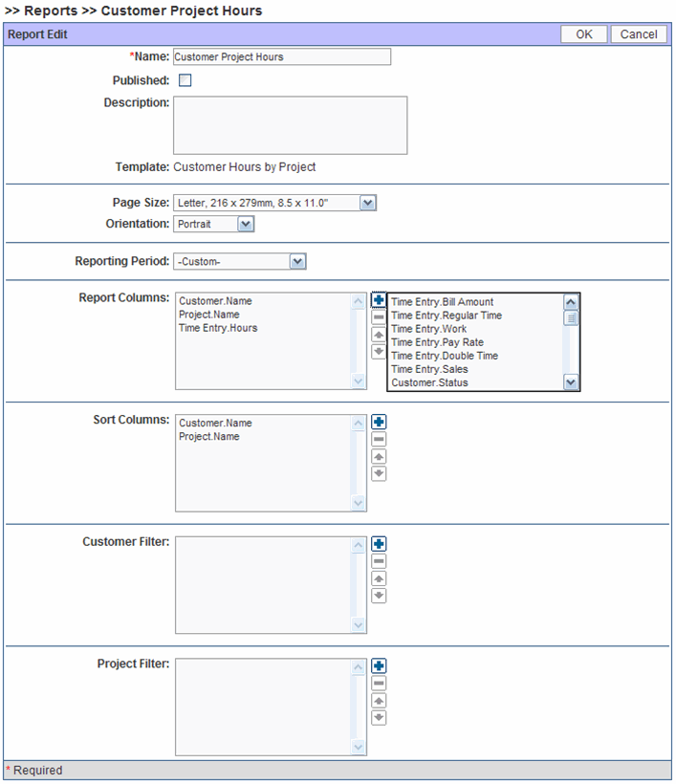Click inside the Description text area

tap(290, 124)
